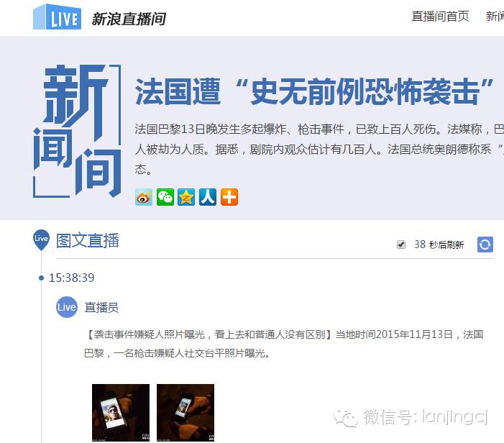The height and width of the screenshot is (443, 504).
Task: Open more sharing options plus icon
Action: tap(229, 197)
